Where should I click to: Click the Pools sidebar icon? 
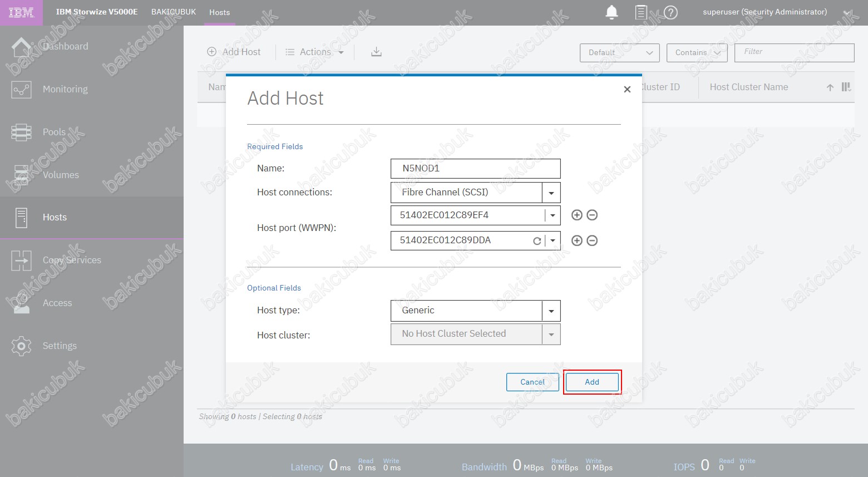(21, 132)
